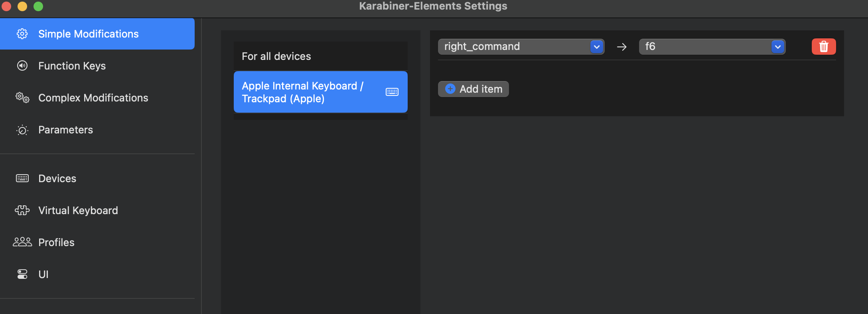
Task: Select the Apple Internal Keyboard / Trackpad device
Action: (321, 92)
